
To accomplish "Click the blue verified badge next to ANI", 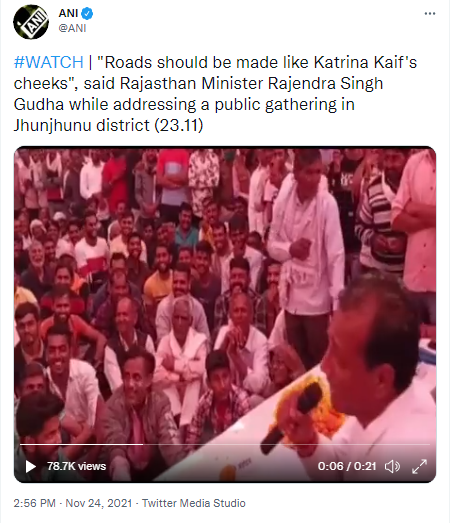I will click(x=87, y=14).
